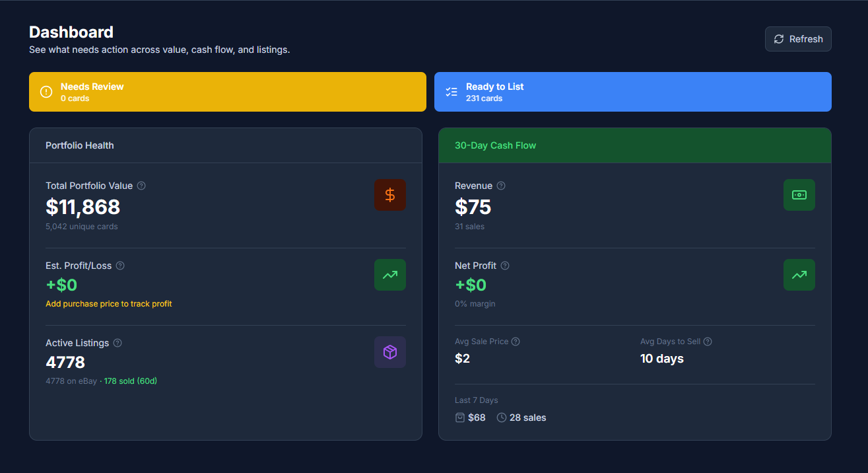Click the banknote icon beside Revenue
This screenshot has height=473, width=868.
[x=799, y=195]
